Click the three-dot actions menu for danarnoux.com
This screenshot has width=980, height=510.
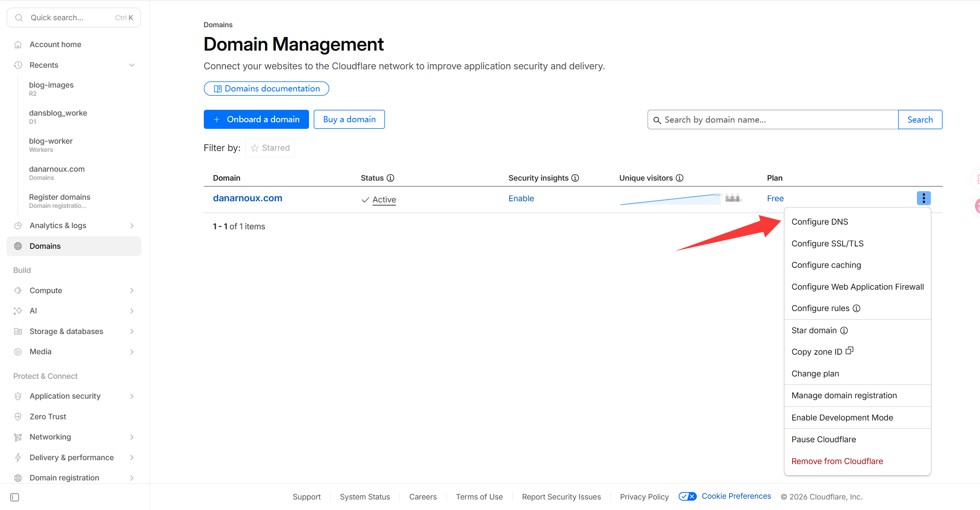[923, 198]
